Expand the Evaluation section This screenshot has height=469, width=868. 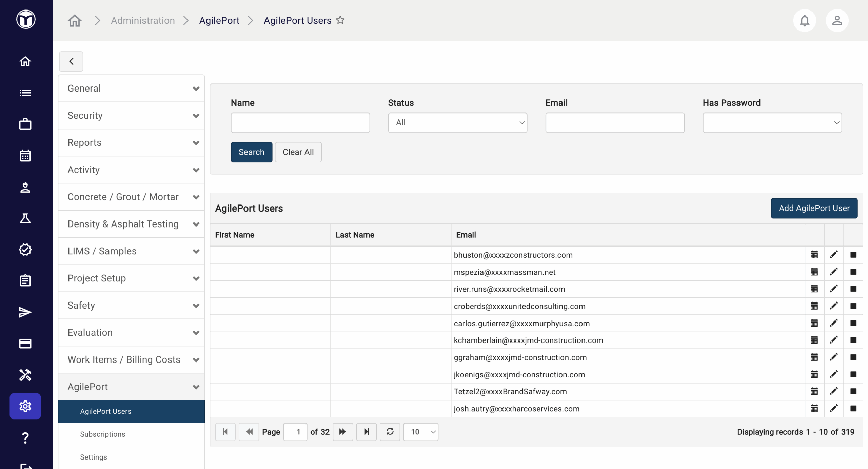tap(132, 333)
